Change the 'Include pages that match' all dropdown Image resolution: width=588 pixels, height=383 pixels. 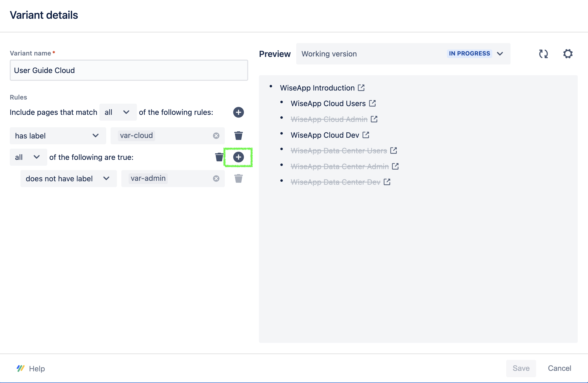(118, 112)
